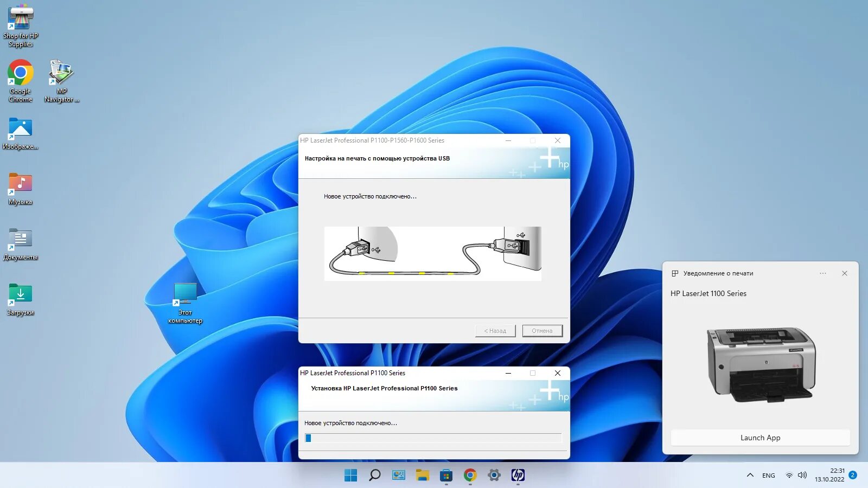Select the MP Navigator desktop icon

tap(61, 81)
